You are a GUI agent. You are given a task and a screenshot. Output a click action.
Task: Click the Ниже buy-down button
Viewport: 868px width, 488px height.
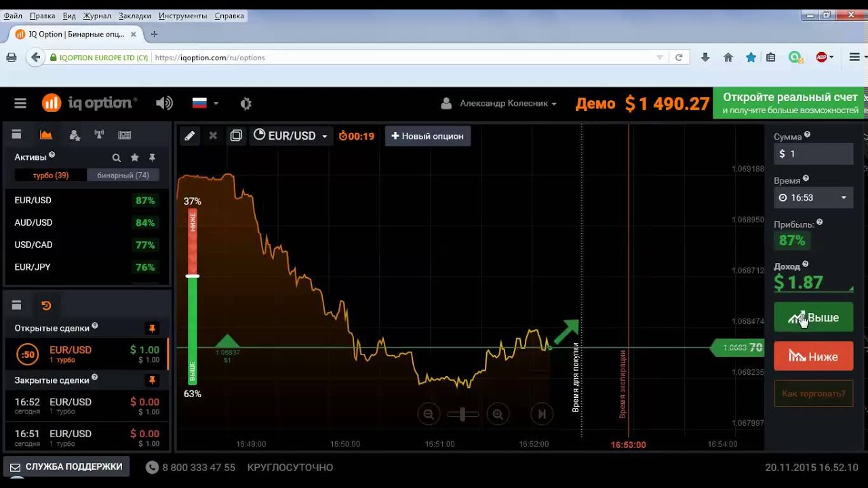(x=813, y=357)
